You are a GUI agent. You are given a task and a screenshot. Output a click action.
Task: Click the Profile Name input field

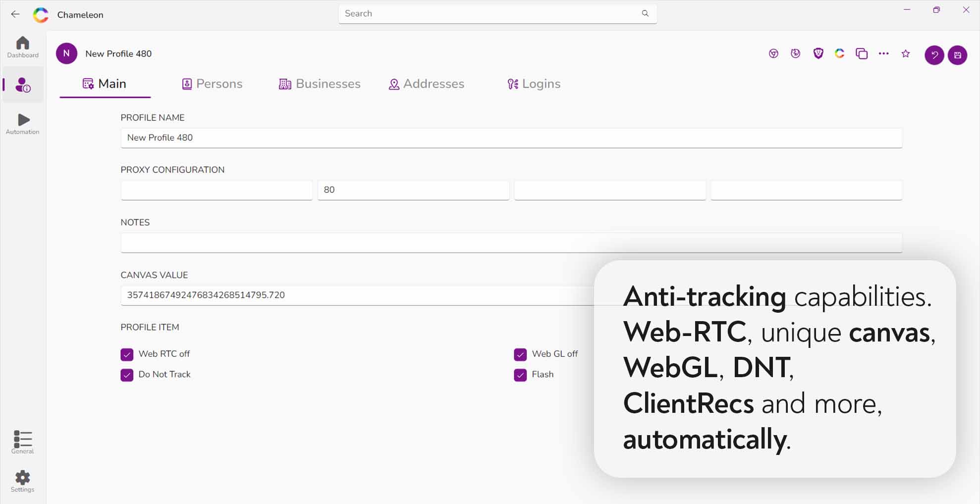(x=511, y=138)
